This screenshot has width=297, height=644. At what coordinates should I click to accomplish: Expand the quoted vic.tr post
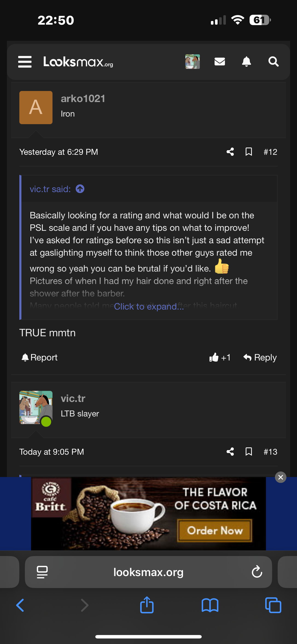[x=149, y=307]
